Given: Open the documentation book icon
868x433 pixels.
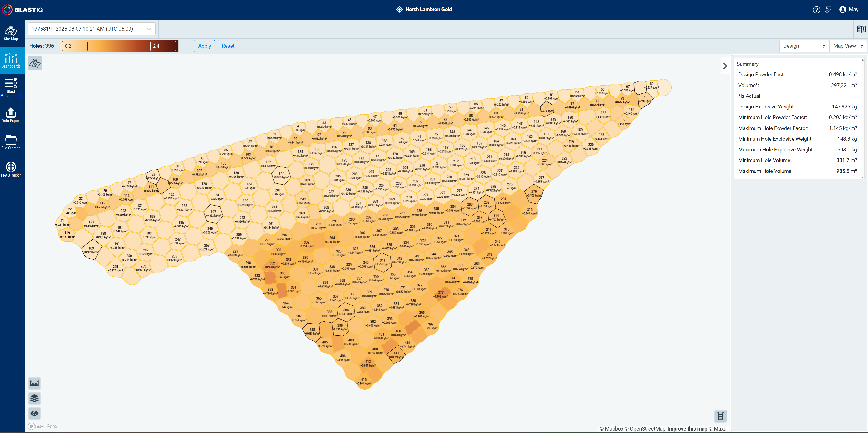Looking at the screenshot, I should click(x=861, y=29).
